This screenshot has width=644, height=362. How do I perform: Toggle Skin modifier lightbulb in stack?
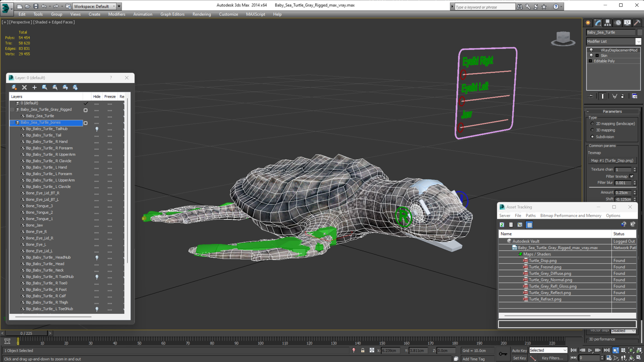click(x=591, y=55)
